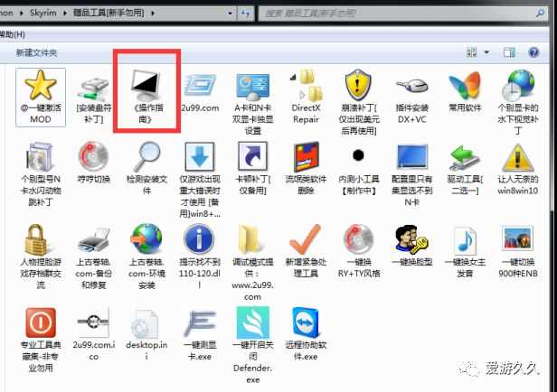Viewport: 557px width, 392px height.
Task: Open 一键换女主发音 music note icon
Action: [x=465, y=240]
